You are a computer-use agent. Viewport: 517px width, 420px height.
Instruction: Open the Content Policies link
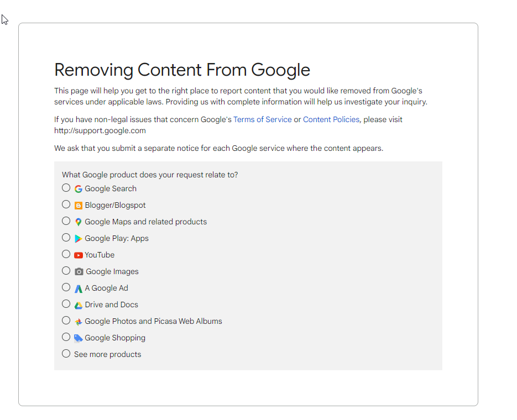(x=331, y=119)
